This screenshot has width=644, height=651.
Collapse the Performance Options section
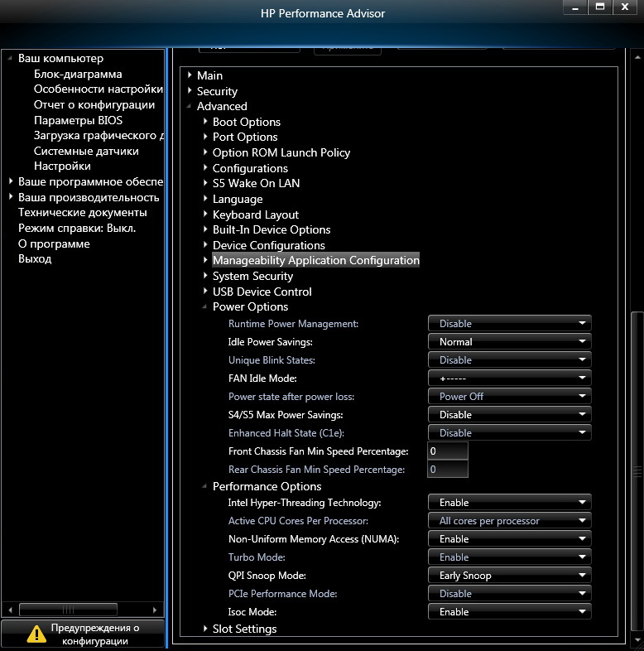[x=204, y=486]
